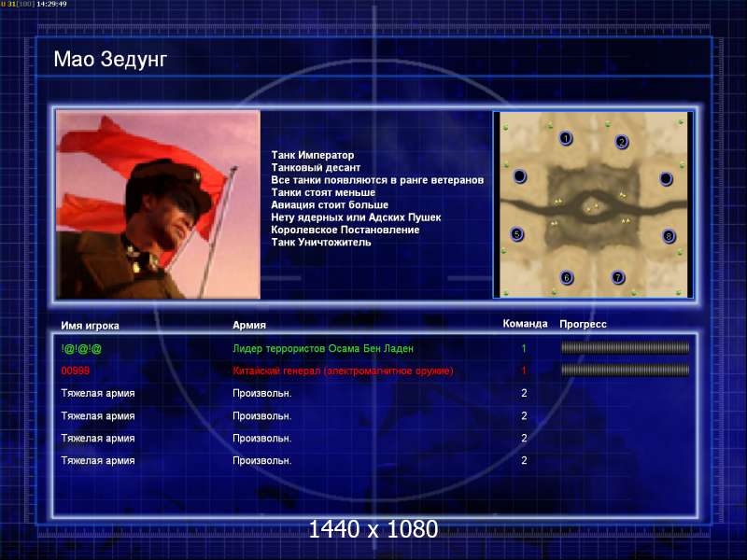Select the red player name 00999
747x560 pixels.
click(76, 371)
